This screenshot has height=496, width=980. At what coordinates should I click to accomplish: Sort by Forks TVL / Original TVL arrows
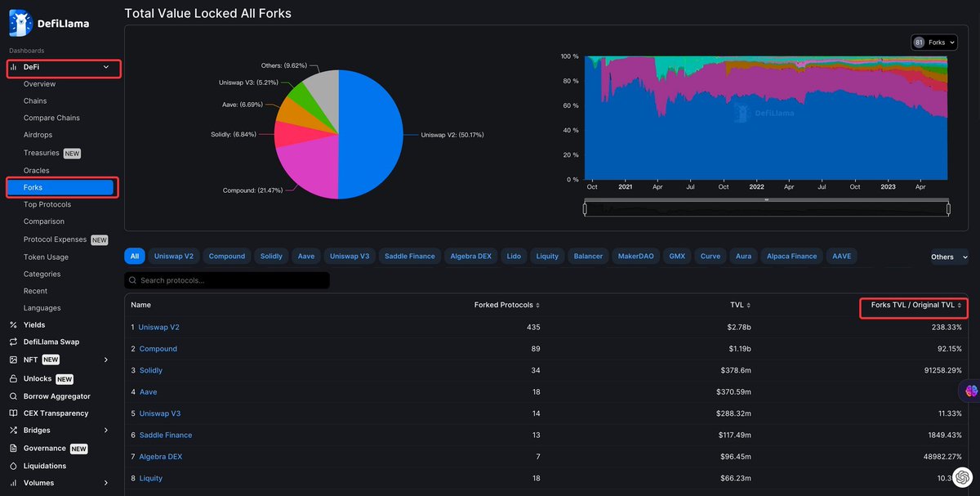(x=960, y=305)
